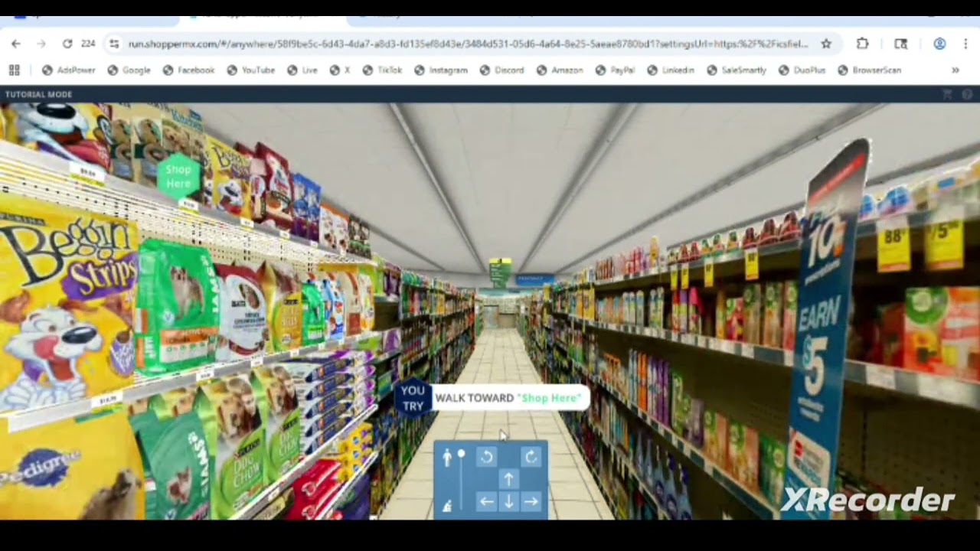This screenshot has height=551, width=980.
Task: Open the Live bookmark
Action: (x=302, y=70)
